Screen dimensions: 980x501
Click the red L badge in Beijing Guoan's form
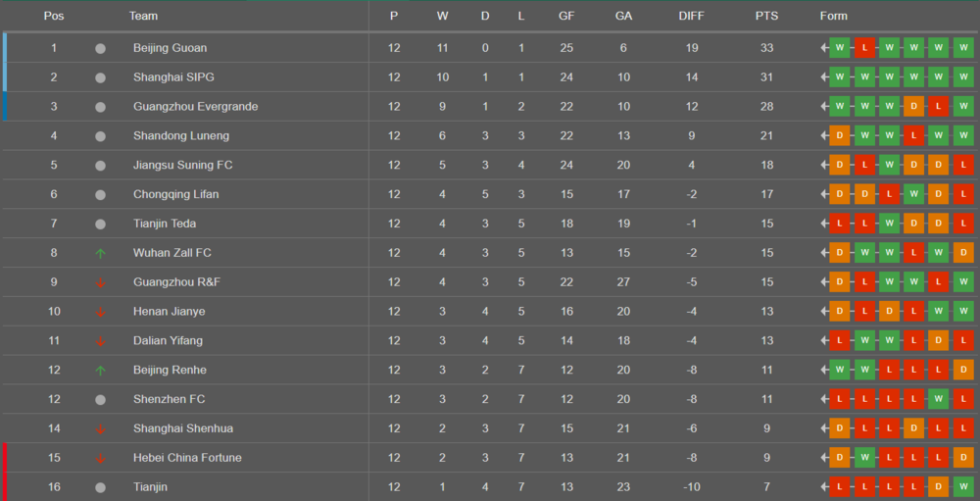pyautogui.click(x=864, y=47)
